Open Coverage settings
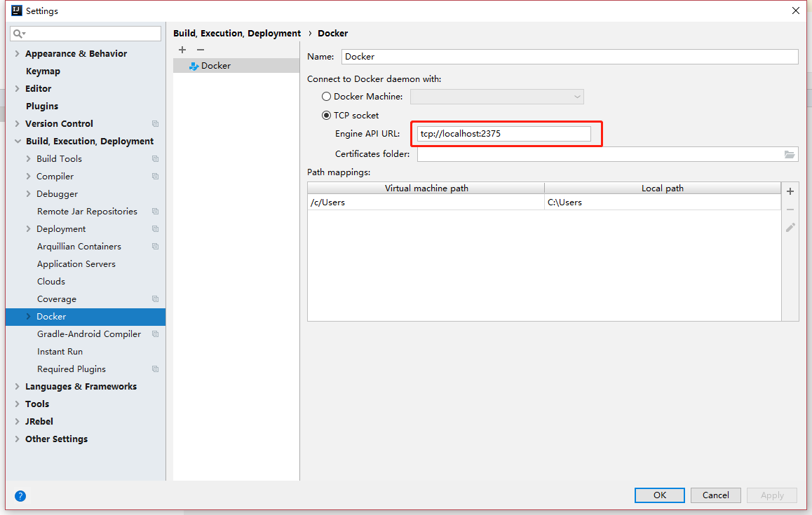The width and height of the screenshot is (812, 515). click(56, 299)
